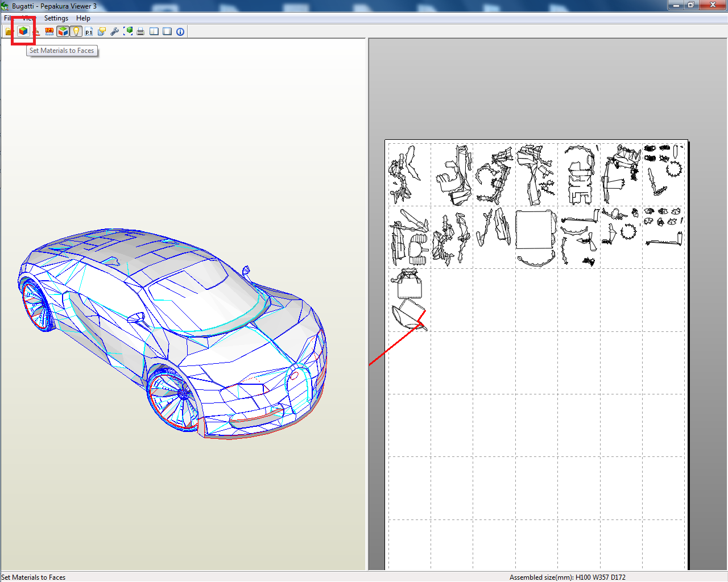The height and width of the screenshot is (582, 728).
Task: Open the View menu
Action: tap(28, 18)
